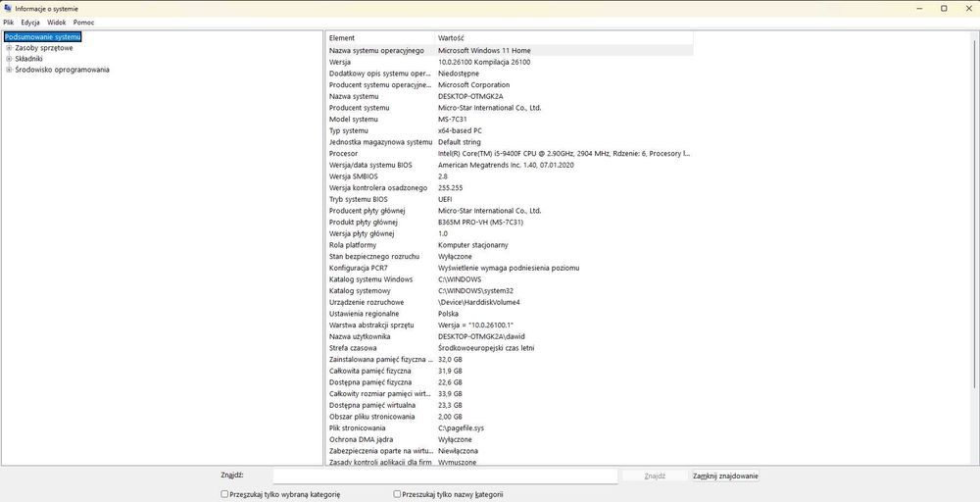
Task: Select the Stan bezpiecznego rozruchu row
Action: [x=510, y=256]
